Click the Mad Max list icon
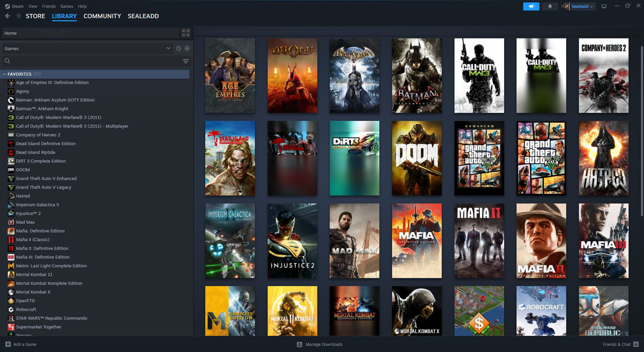Screen dimensions: 644x352 pos(11,222)
